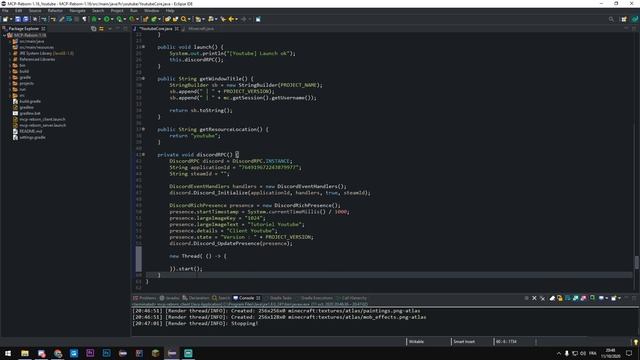Screen dimensions: 640x360
Task: Open Source menu
Action: pyautogui.click(x=35, y=11)
